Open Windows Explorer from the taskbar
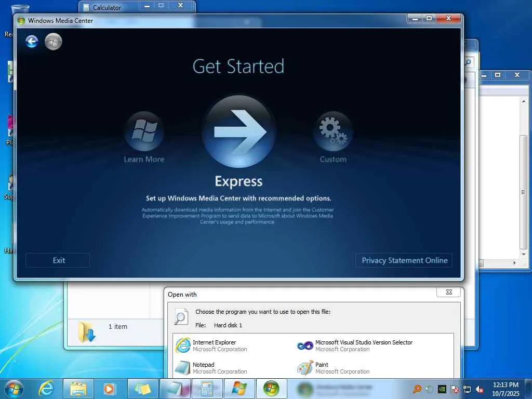Screen dimensions: 532x399 [78, 389]
